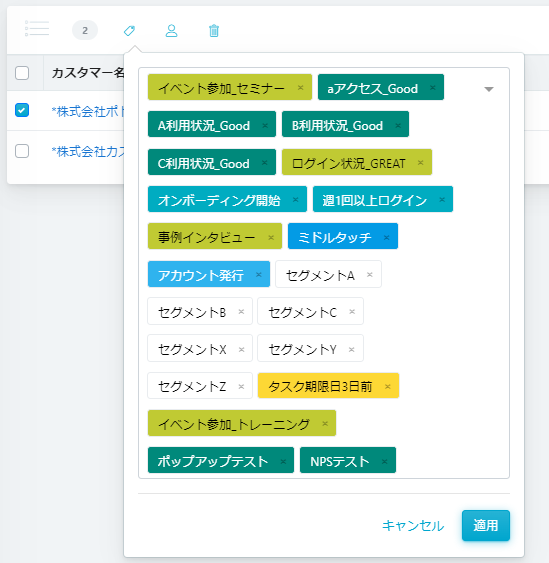Remove the aアクセス_Good tag
Screen dimensions: 549x563
pos(433,87)
